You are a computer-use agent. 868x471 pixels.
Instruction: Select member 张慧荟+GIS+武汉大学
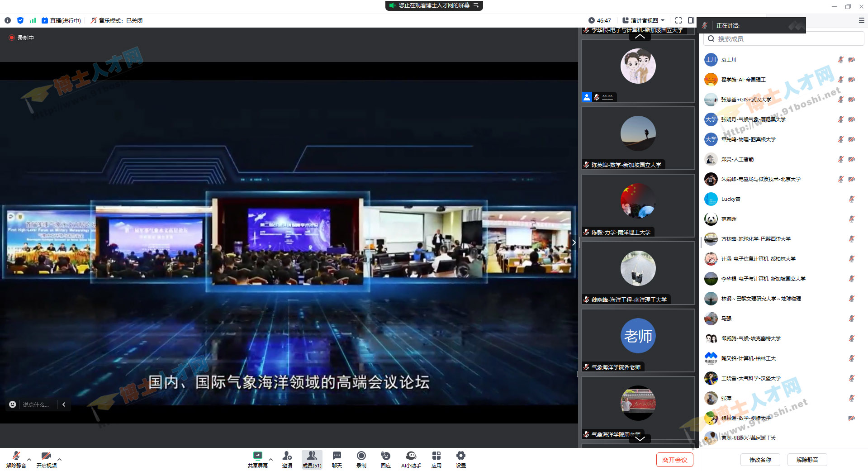pos(783,100)
